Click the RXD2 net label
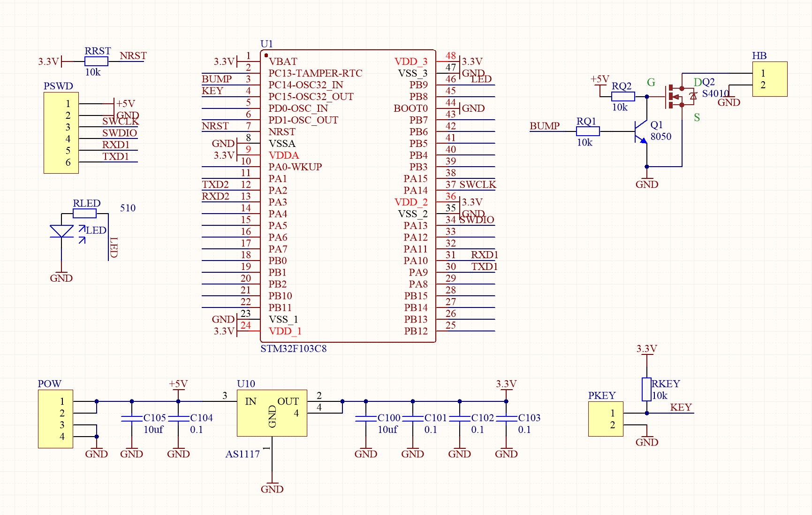 coord(215,196)
